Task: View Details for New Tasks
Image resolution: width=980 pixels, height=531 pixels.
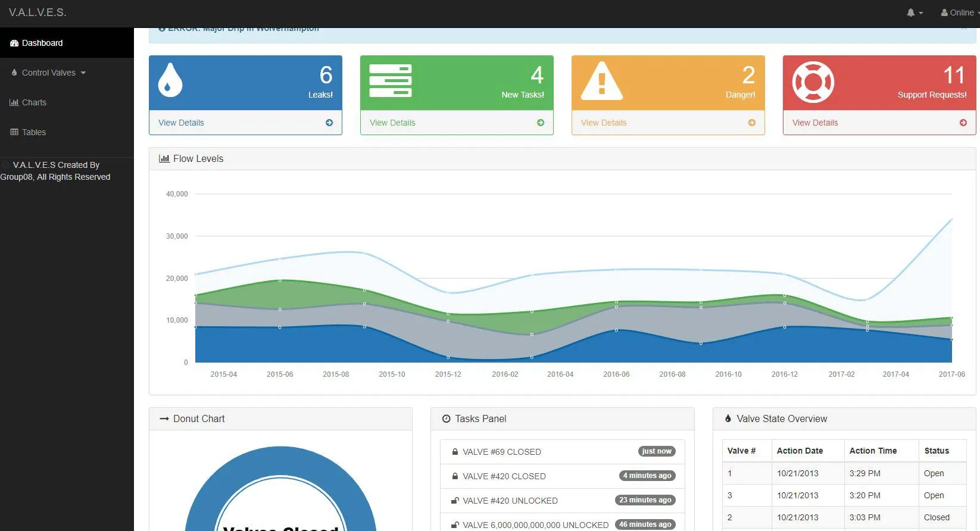Action: [x=392, y=123]
